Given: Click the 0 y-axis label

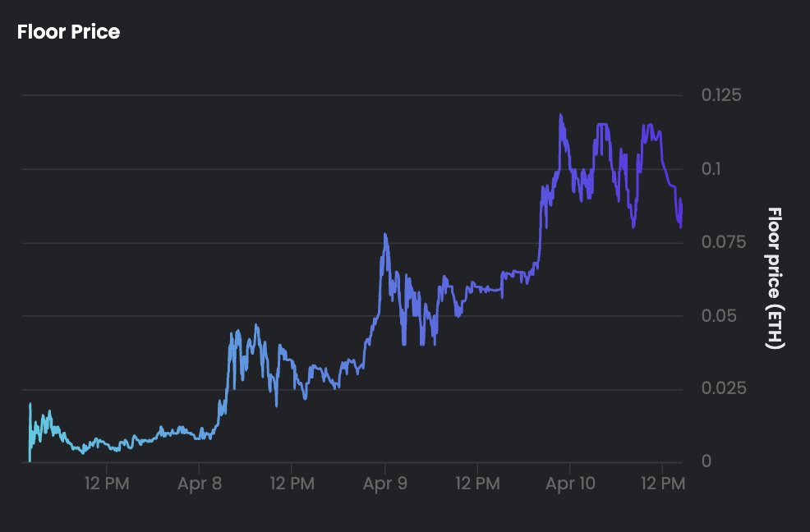Looking at the screenshot, I should pyautogui.click(x=706, y=461).
